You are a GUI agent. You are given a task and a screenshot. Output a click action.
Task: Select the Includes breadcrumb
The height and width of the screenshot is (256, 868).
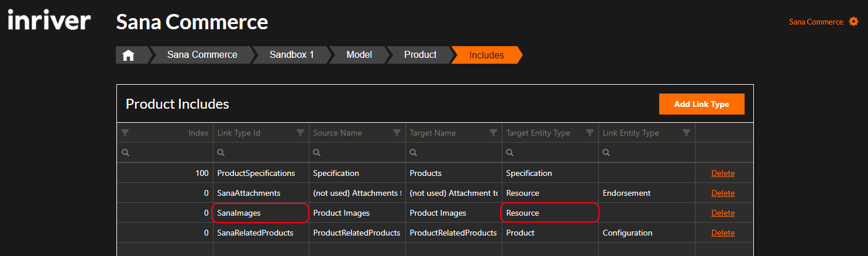487,55
